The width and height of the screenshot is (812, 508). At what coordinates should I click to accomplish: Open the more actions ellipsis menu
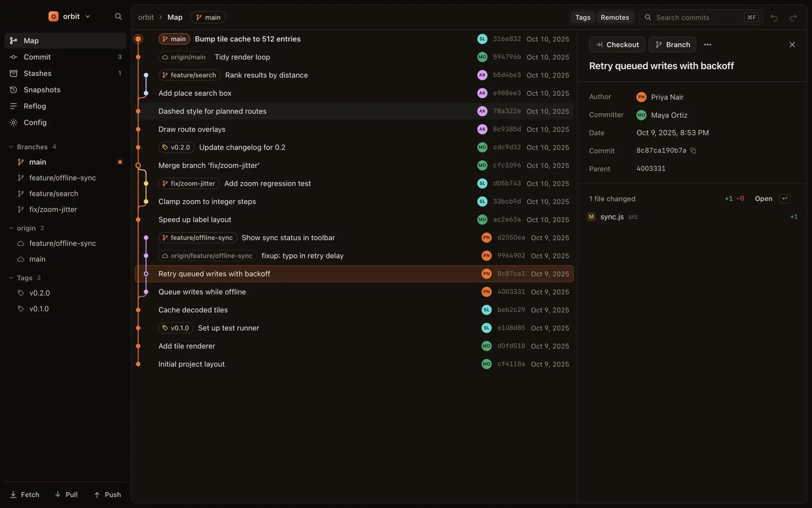coord(707,45)
